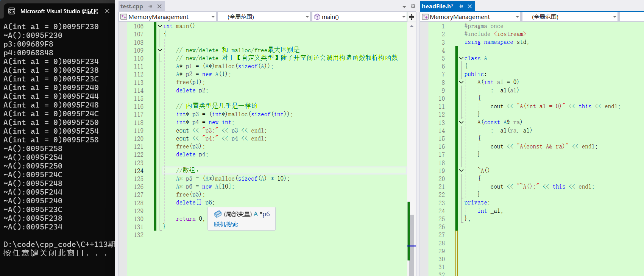Toggle the pin on the headFile.h tab

click(x=461, y=6)
